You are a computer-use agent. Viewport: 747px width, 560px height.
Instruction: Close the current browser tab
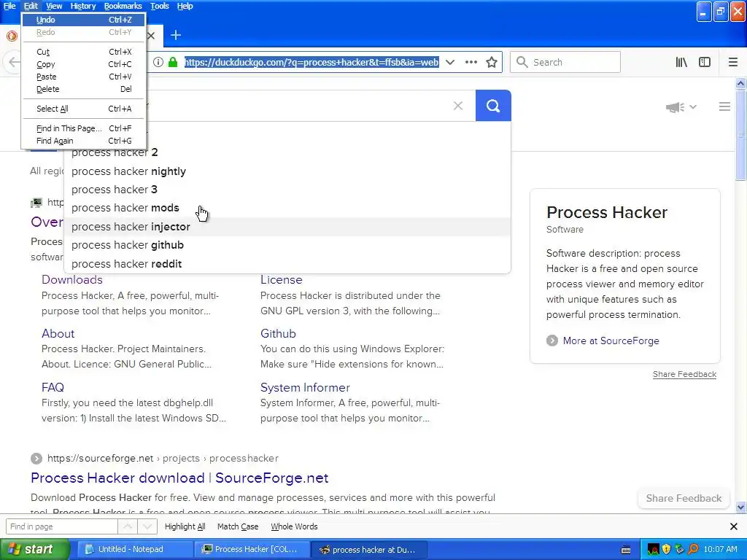click(x=151, y=35)
